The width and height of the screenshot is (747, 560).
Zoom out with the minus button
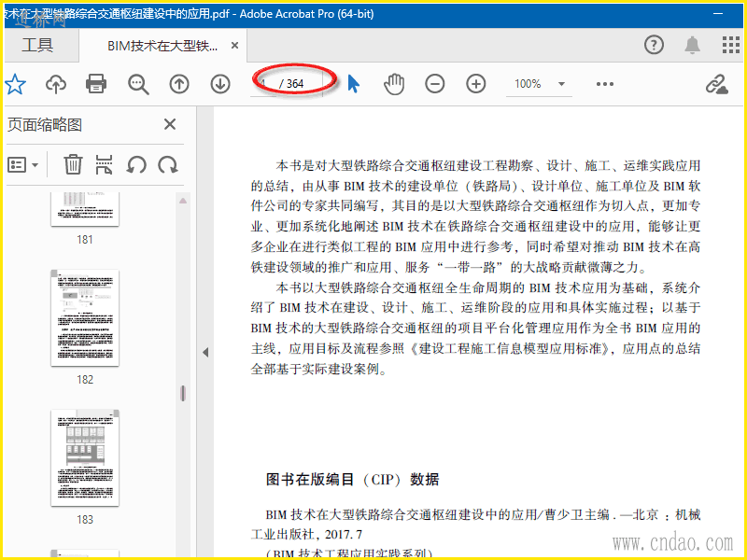(434, 84)
